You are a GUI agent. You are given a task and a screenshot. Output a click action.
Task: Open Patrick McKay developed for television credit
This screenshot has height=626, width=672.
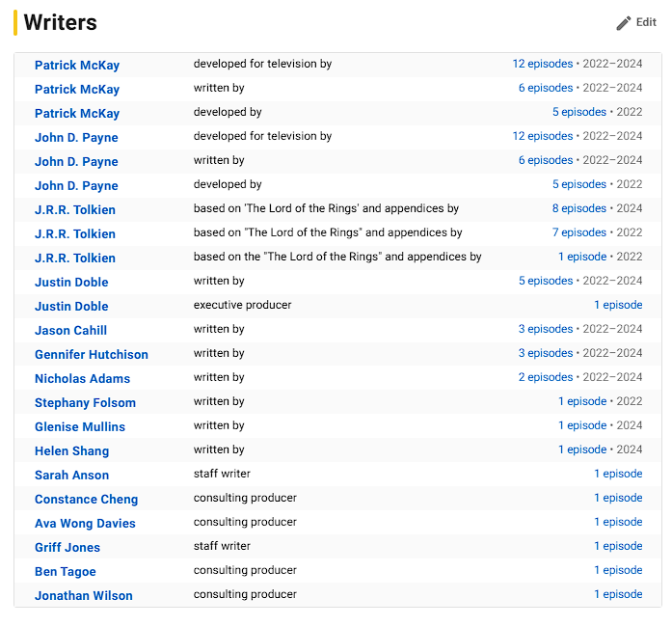click(77, 66)
